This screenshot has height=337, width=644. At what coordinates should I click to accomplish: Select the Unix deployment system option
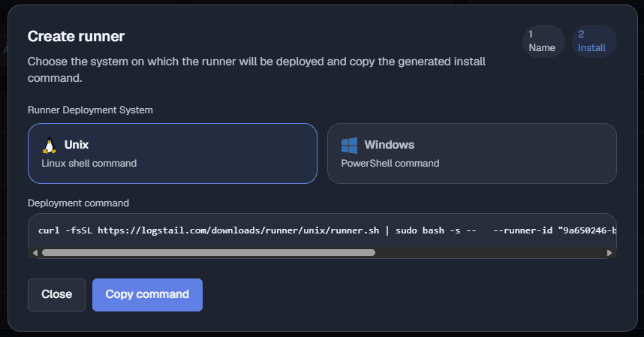click(173, 154)
